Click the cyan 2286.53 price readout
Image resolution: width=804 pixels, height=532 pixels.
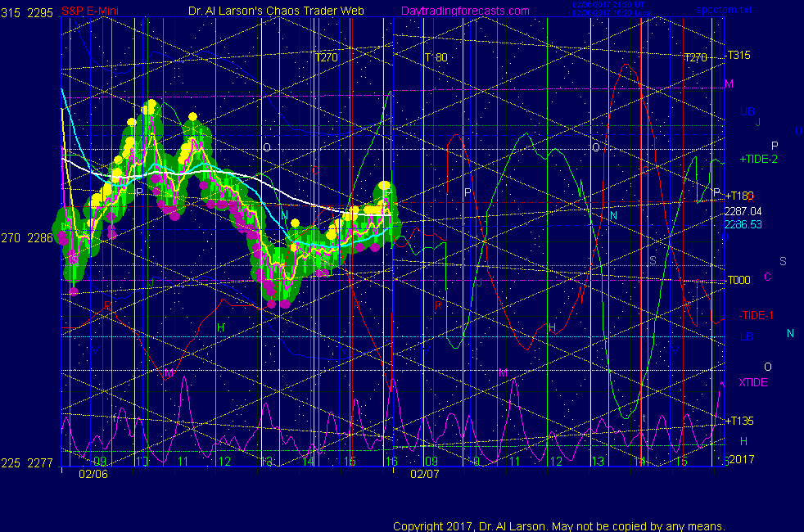pos(743,223)
